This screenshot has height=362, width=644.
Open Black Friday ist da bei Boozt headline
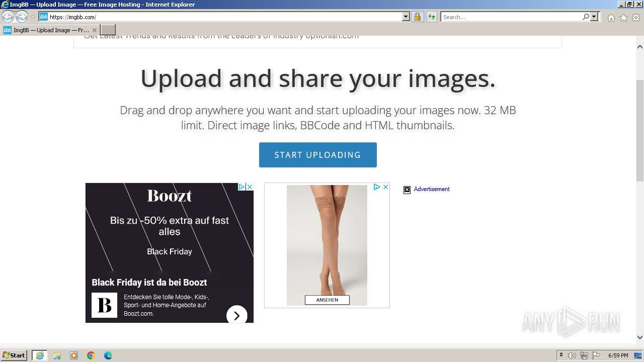click(149, 282)
